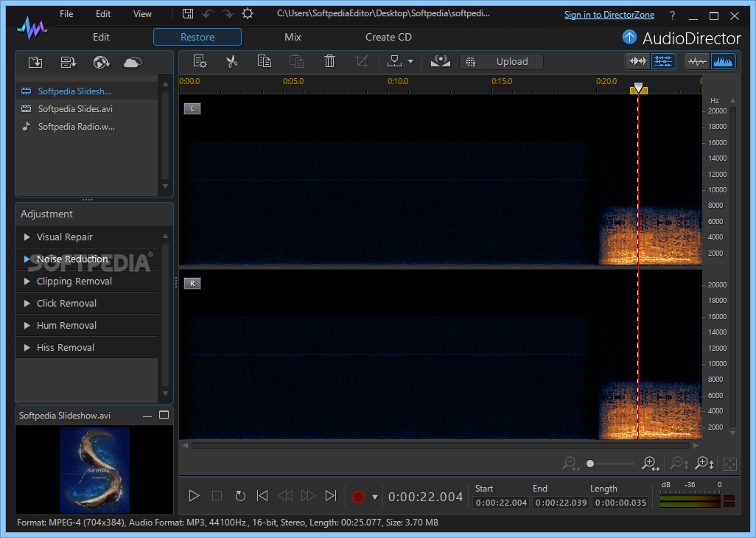Click the Upload button

[x=502, y=62]
